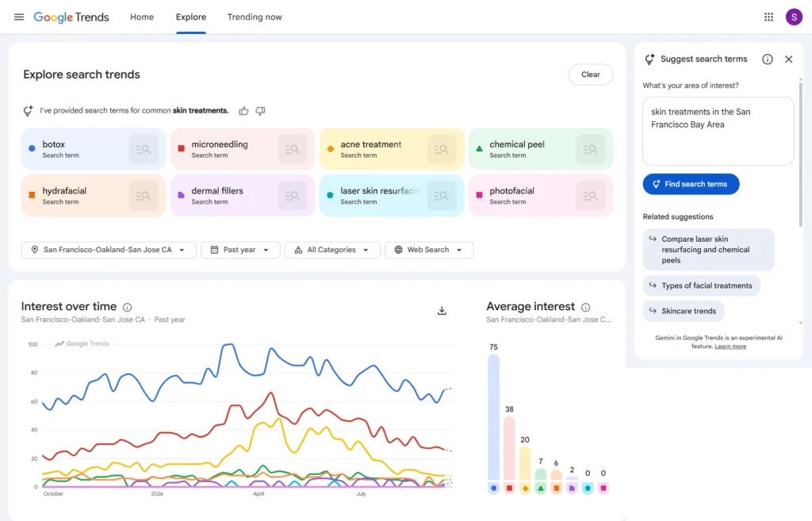812x521 pixels.
Task: Give thumbs down to suggested terms
Action: 260,111
